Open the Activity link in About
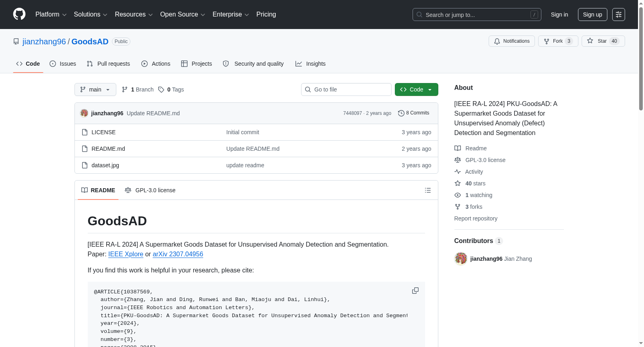 pyautogui.click(x=474, y=172)
